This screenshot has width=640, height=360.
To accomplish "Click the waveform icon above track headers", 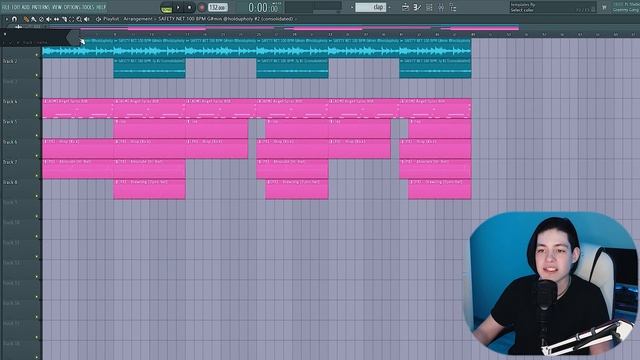I will tap(18, 27).
